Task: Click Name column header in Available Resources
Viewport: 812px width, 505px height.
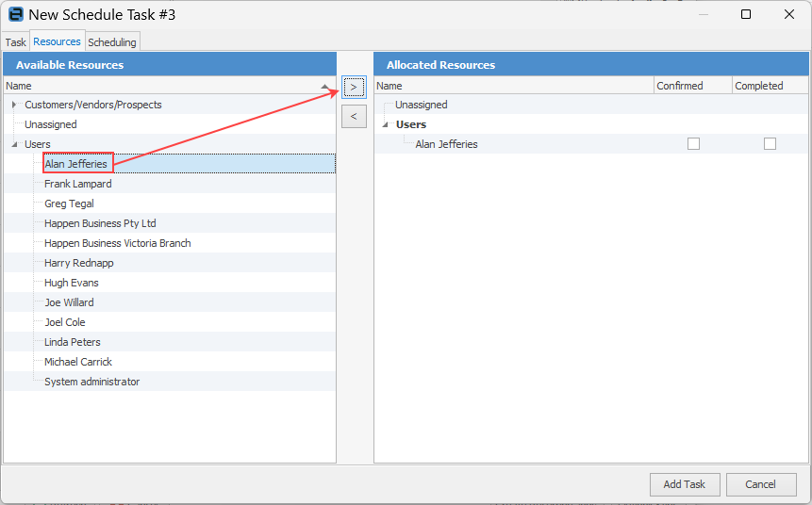Action: click(170, 86)
